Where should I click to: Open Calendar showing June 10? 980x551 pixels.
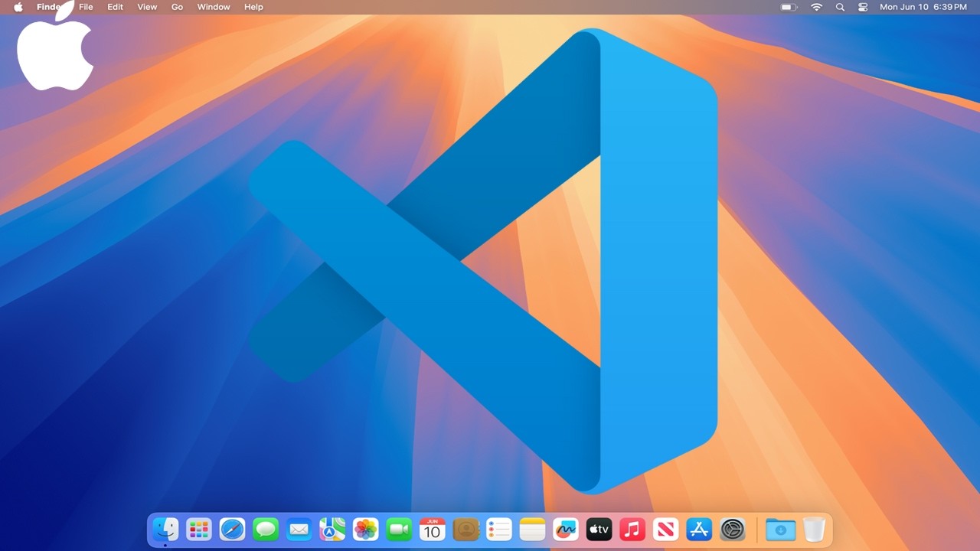point(433,529)
